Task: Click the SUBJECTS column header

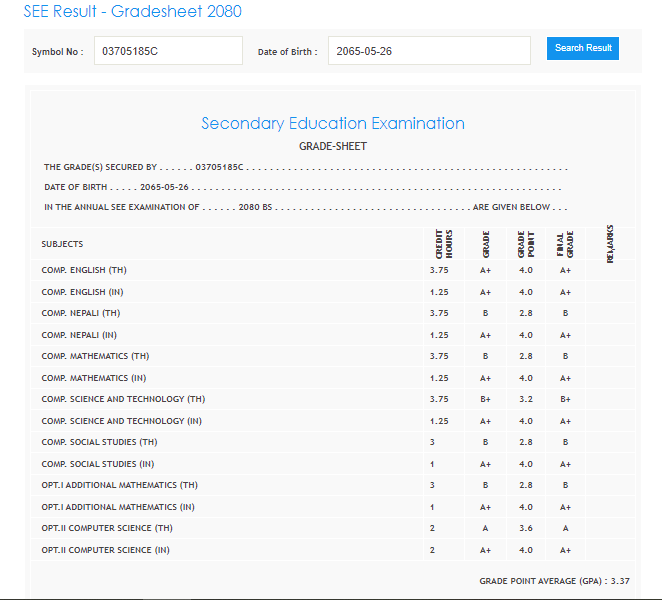Action: coord(62,244)
